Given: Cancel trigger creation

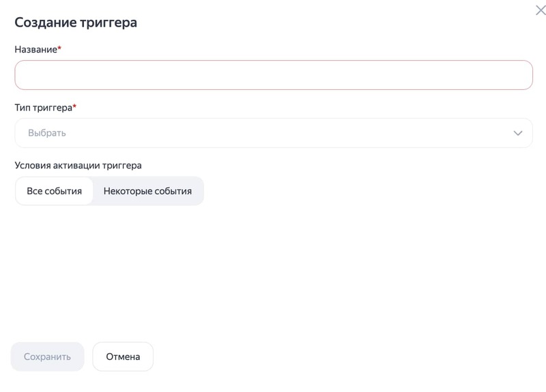Looking at the screenshot, I should pyautogui.click(x=123, y=357).
